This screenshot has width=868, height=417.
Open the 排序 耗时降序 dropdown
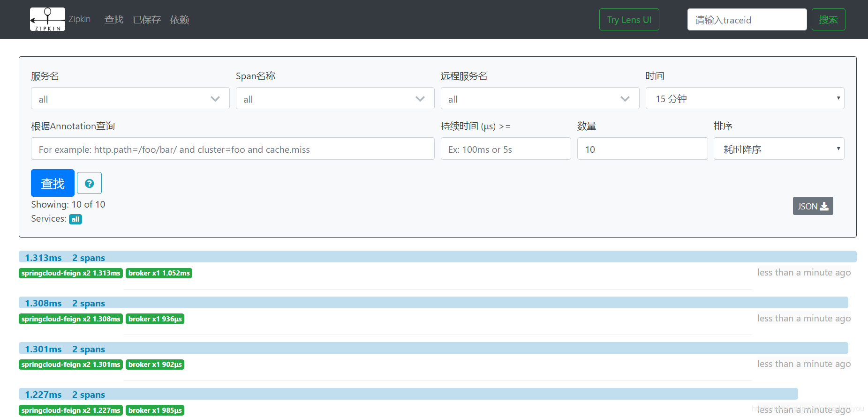pyautogui.click(x=779, y=149)
